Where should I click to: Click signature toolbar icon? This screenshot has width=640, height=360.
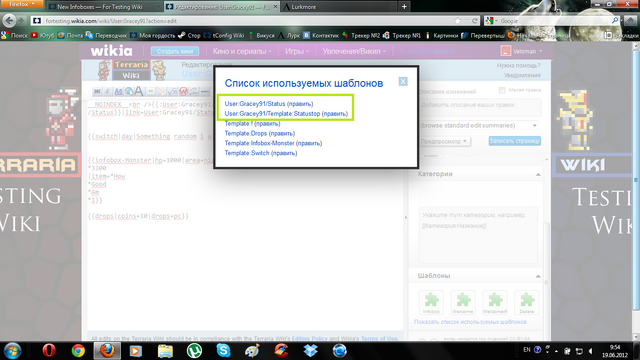(x=194, y=91)
